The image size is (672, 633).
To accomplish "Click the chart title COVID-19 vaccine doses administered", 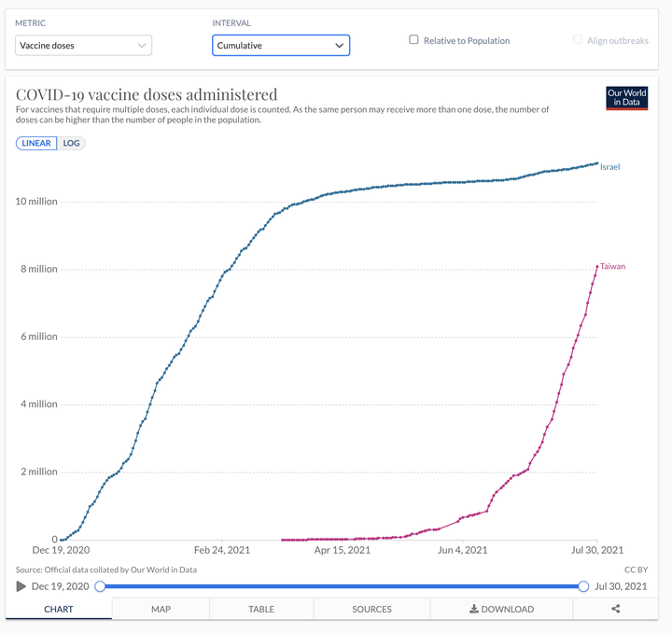I will click(x=147, y=94).
